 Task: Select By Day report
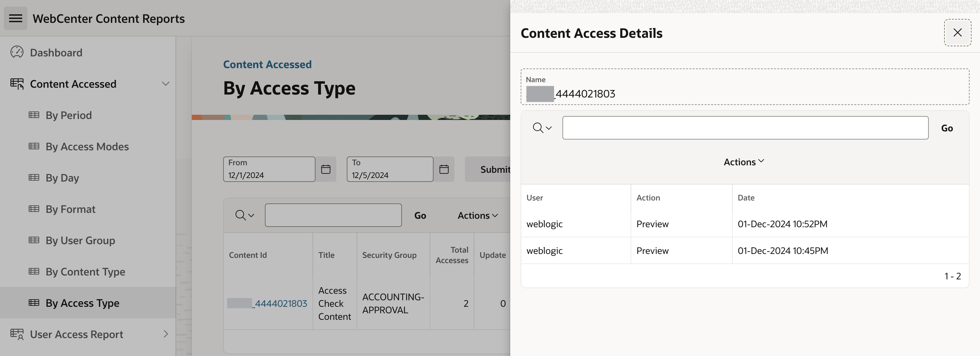pyautogui.click(x=62, y=178)
